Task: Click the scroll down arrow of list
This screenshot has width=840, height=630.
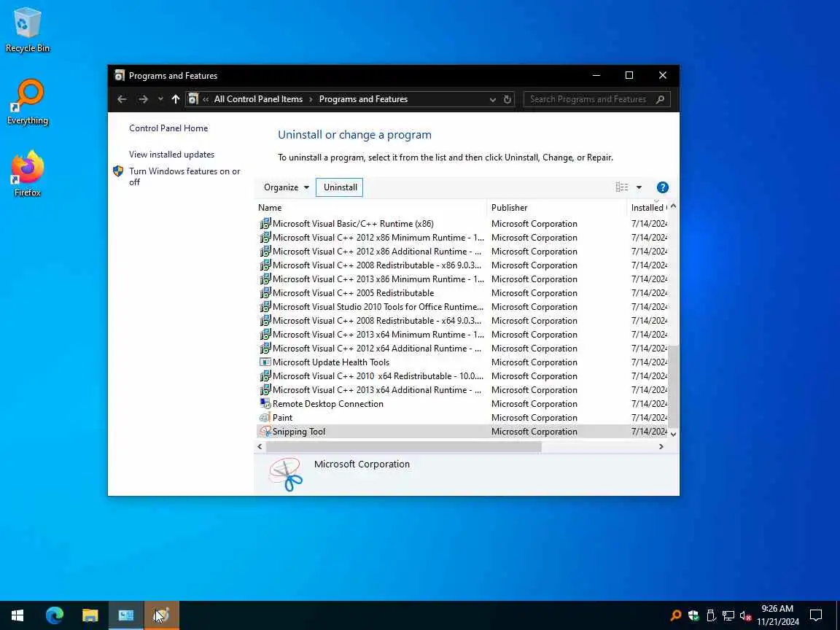Action: tap(674, 434)
